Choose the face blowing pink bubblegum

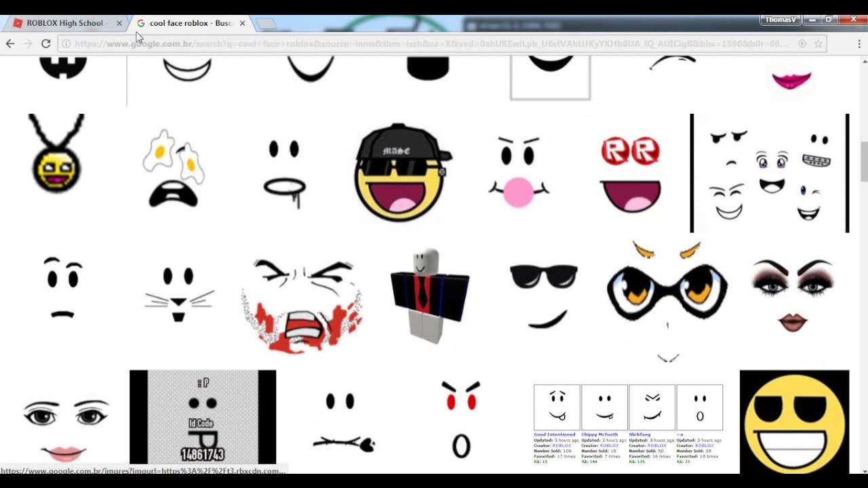(519, 172)
